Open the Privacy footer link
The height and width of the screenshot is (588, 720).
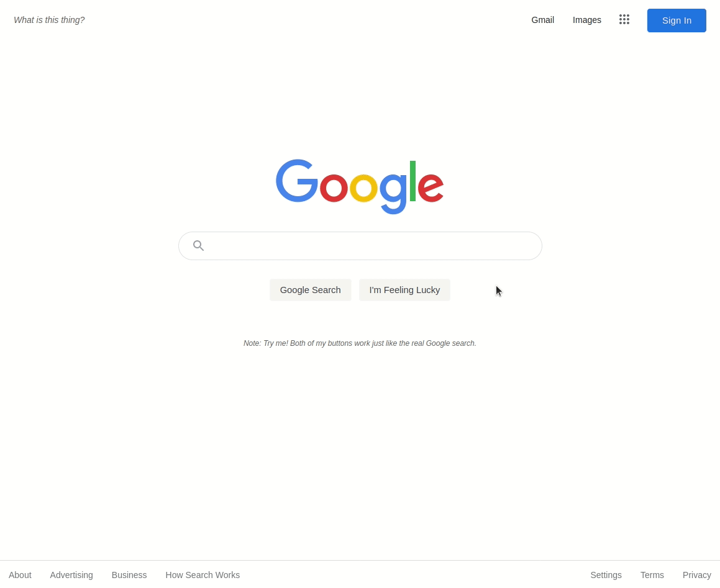click(x=696, y=575)
